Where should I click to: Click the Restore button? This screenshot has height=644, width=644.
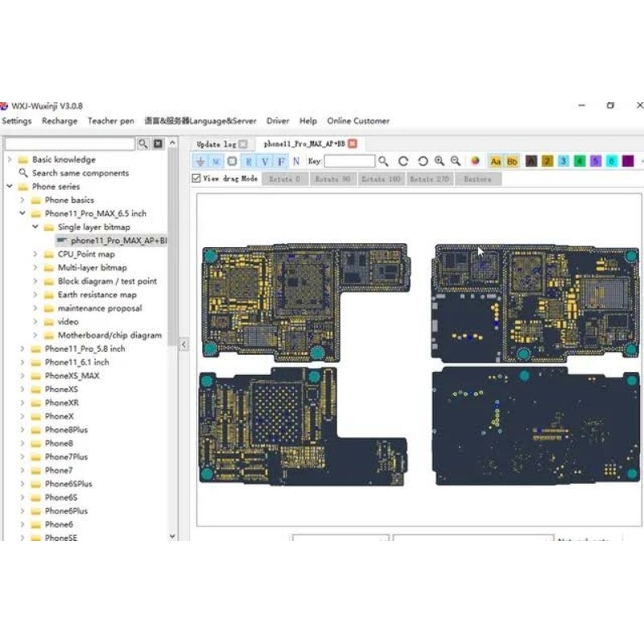click(x=477, y=179)
